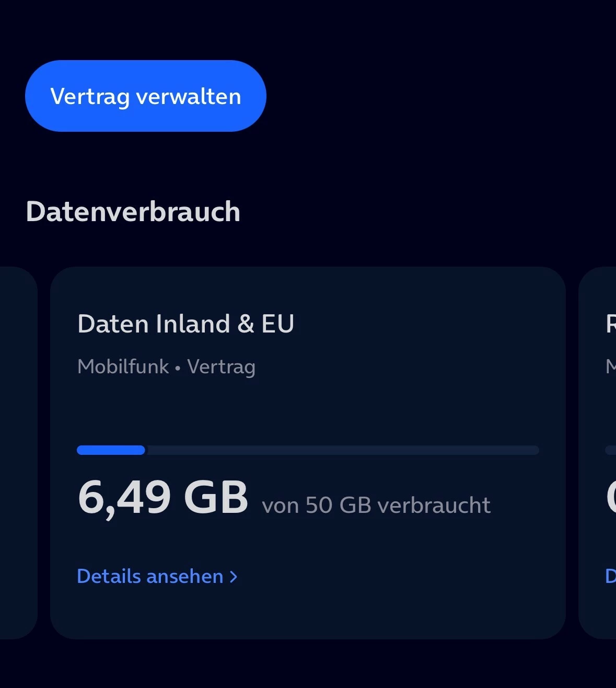Click the chevron arrow beside "Details ansehen"

pyautogui.click(x=234, y=577)
